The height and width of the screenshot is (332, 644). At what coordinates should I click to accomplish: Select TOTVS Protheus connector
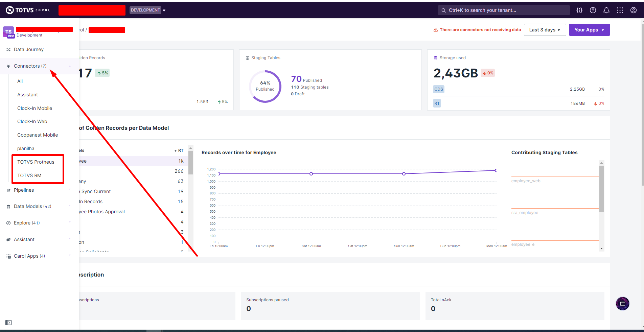36,162
